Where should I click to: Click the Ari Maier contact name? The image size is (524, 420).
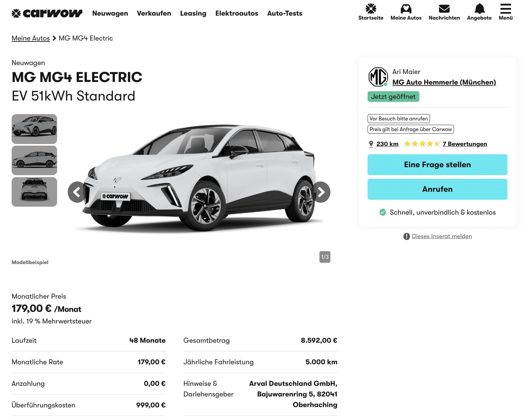click(406, 72)
